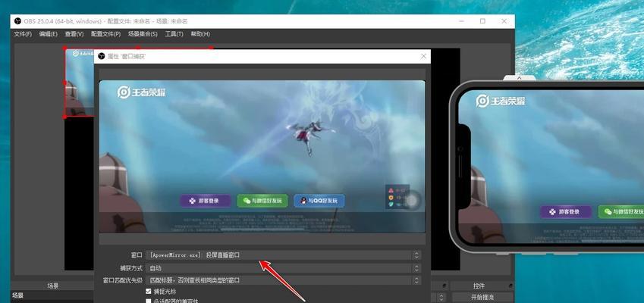
Task: Maximize the OBS main window
Action: tap(482, 21)
